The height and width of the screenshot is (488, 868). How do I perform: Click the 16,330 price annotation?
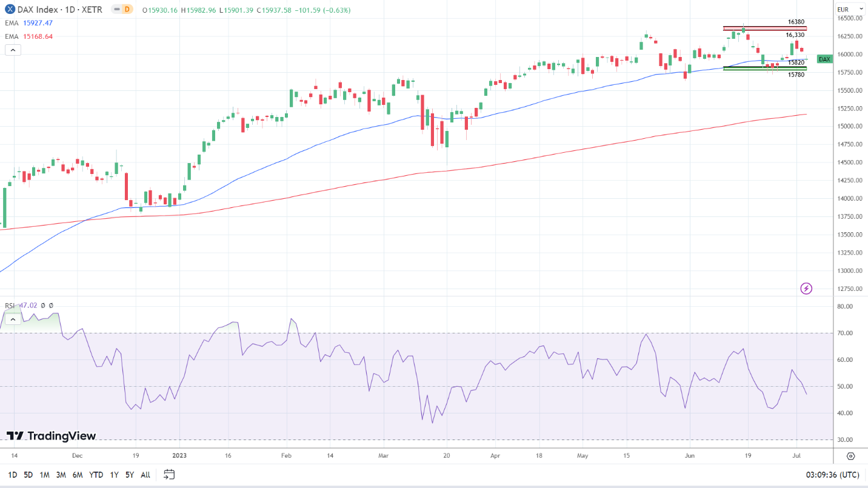click(795, 35)
